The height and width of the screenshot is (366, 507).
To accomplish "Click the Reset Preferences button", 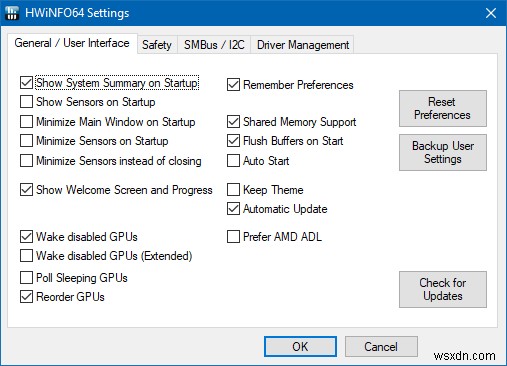I will click(x=443, y=108).
